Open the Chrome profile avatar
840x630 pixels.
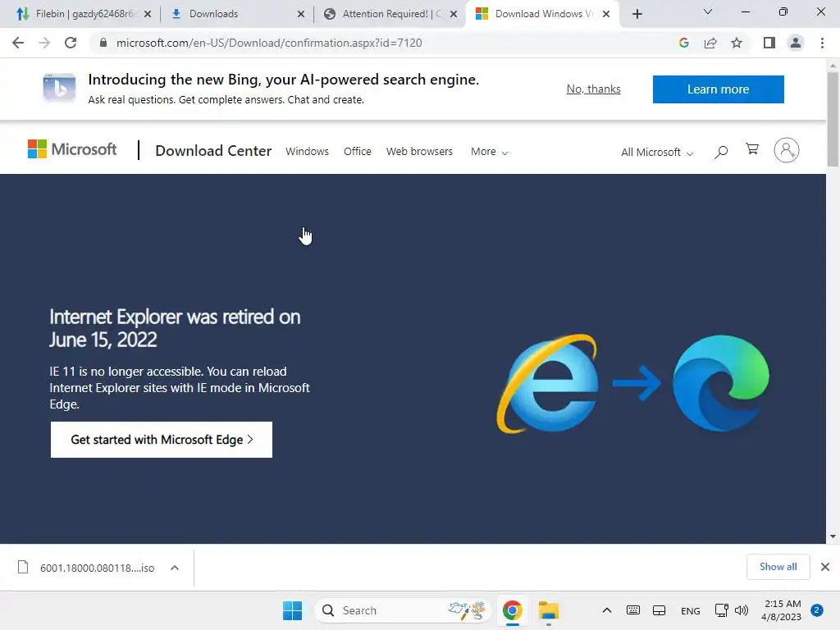click(796, 43)
